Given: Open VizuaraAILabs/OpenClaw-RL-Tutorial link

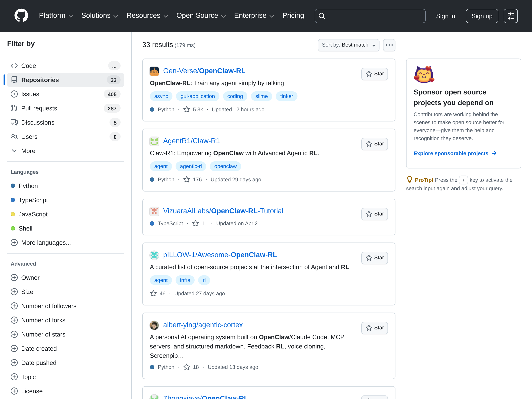Looking at the screenshot, I should tap(223, 211).
